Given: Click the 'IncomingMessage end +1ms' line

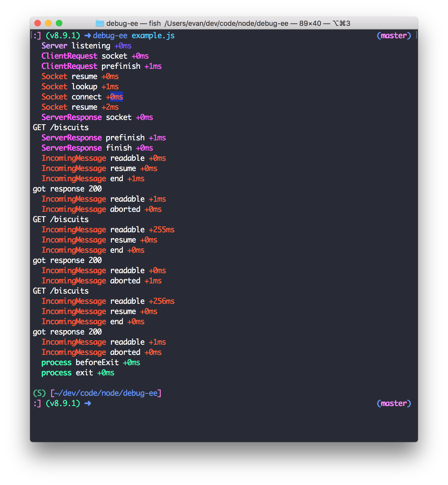Looking at the screenshot, I should (93, 179).
